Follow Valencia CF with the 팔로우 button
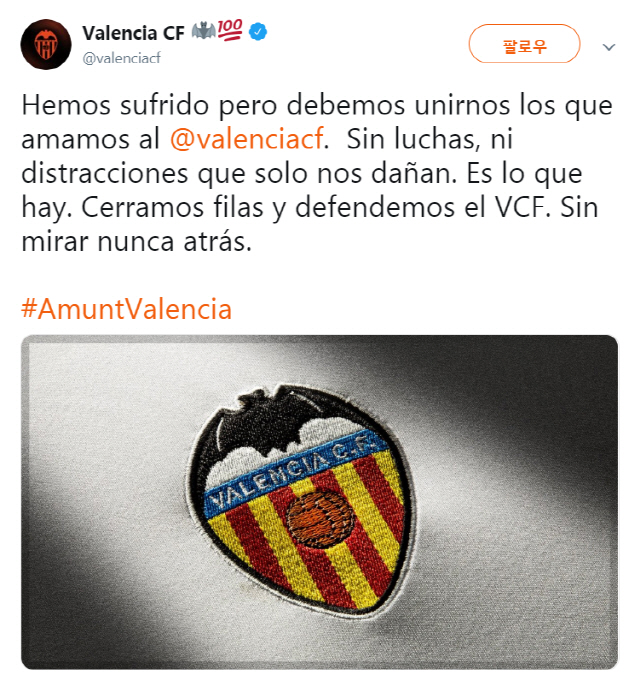The image size is (640, 681). point(524,44)
